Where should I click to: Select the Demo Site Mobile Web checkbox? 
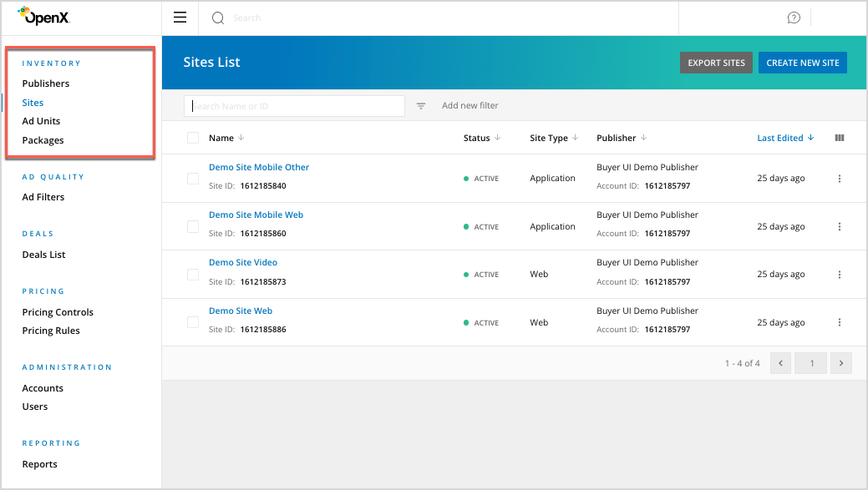(x=193, y=227)
